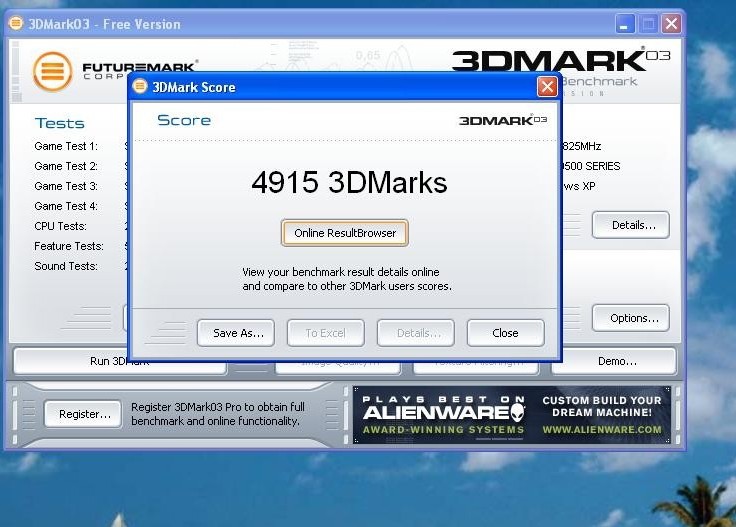Click the Feature Tests label

[x=69, y=246]
